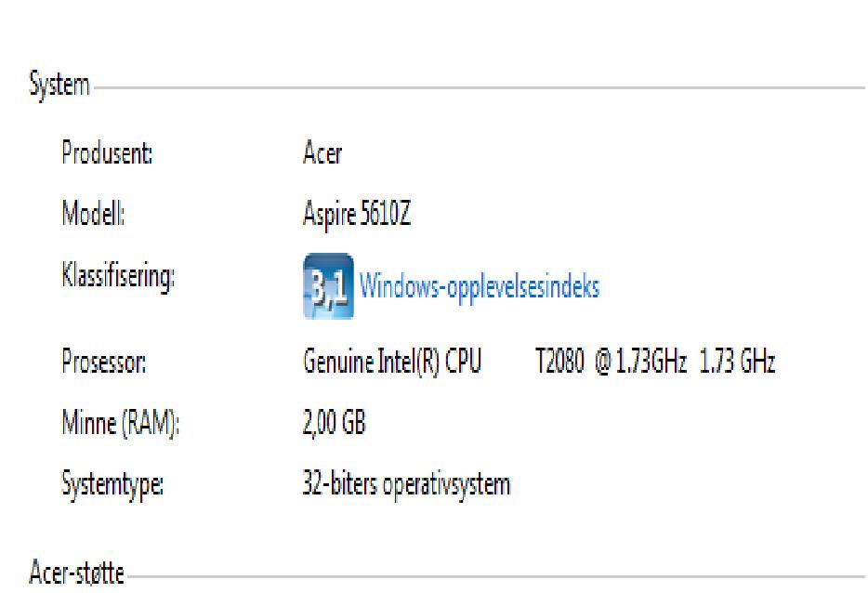This screenshot has width=868, height=593.
Task: Select the System section heading
Action: pyautogui.click(x=59, y=86)
